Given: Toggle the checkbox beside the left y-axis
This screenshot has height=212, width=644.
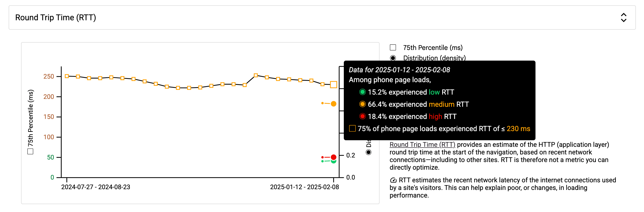Looking at the screenshot, I should pos(30,151).
